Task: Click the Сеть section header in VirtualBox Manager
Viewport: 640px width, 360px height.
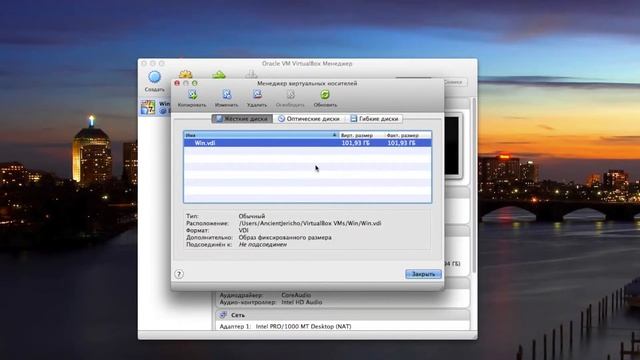Action: click(x=343, y=315)
